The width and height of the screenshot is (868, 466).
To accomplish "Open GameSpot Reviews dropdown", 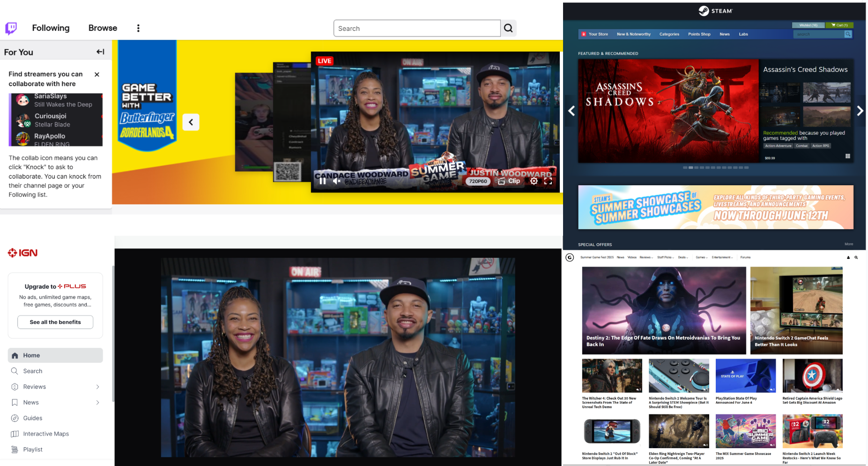I will (x=646, y=257).
